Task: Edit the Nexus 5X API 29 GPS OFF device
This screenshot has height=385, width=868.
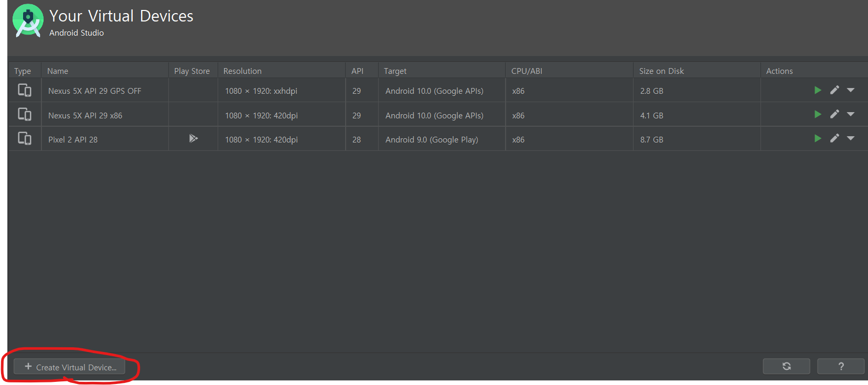Action: pyautogui.click(x=834, y=90)
